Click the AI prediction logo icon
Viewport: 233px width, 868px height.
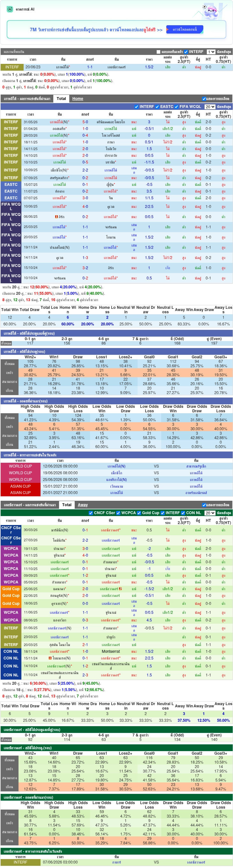[x=10, y=9]
